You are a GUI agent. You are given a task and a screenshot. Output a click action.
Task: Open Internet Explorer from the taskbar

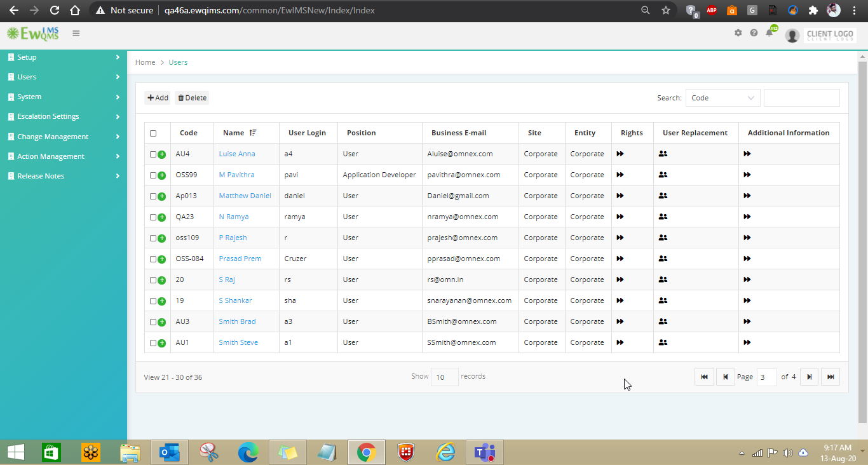[446, 452]
